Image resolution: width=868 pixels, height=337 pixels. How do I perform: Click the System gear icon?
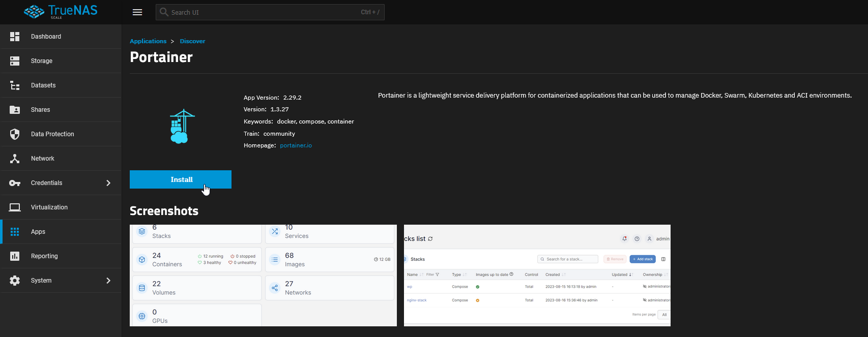(15, 281)
